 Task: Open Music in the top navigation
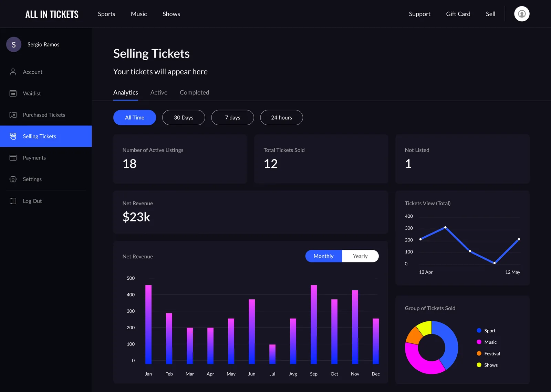(139, 14)
